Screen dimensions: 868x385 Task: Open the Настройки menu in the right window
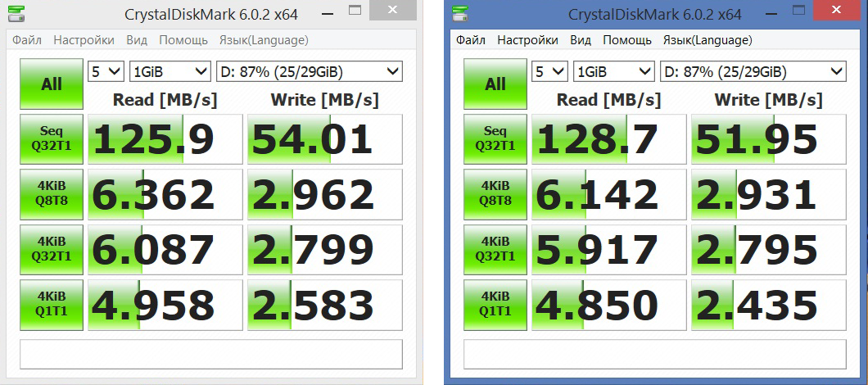pyautogui.click(x=527, y=40)
